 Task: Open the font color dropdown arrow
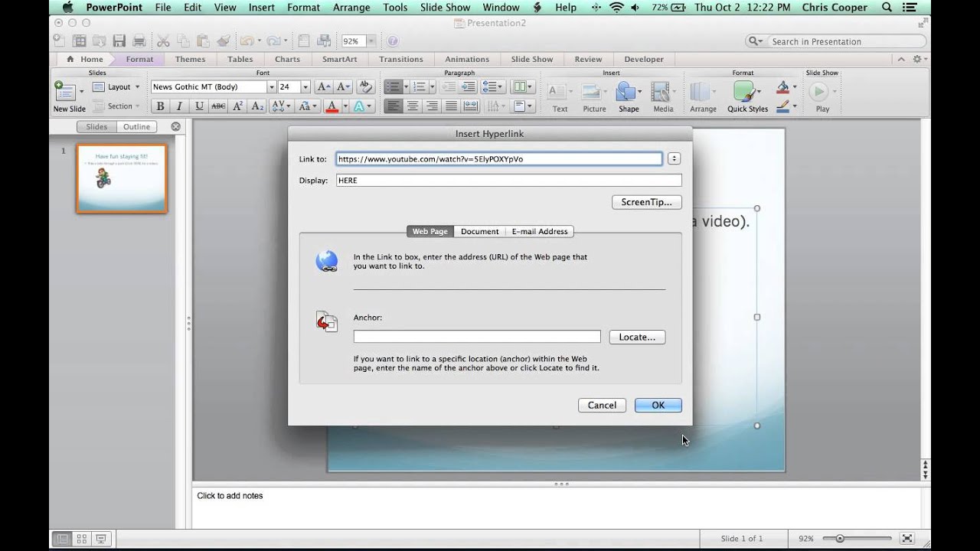click(x=345, y=106)
